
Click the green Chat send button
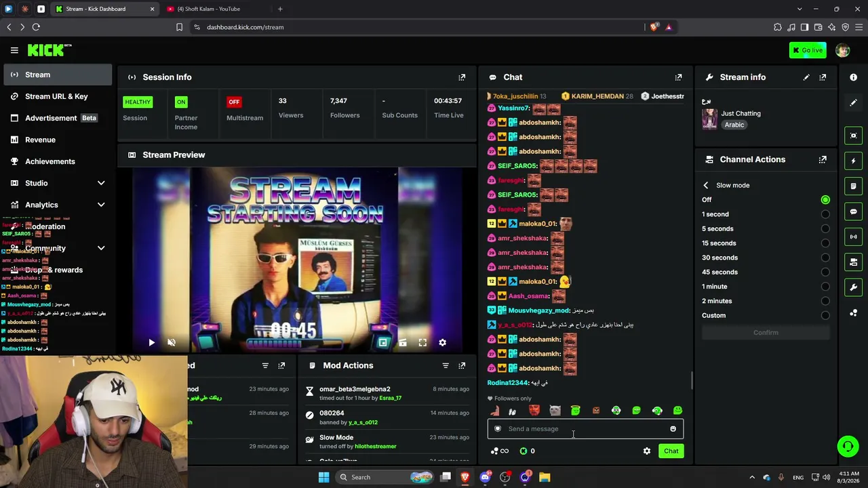tap(671, 451)
